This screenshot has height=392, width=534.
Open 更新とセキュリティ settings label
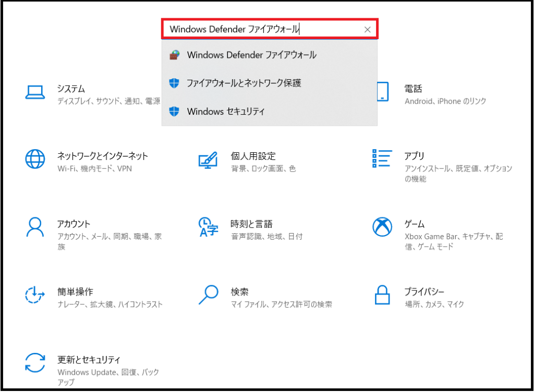click(89, 360)
